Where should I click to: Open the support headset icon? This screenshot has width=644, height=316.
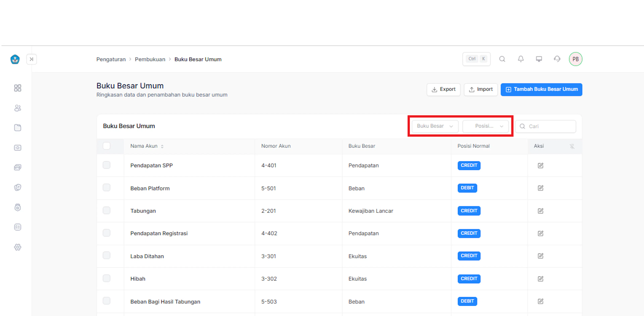[x=557, y=59]
